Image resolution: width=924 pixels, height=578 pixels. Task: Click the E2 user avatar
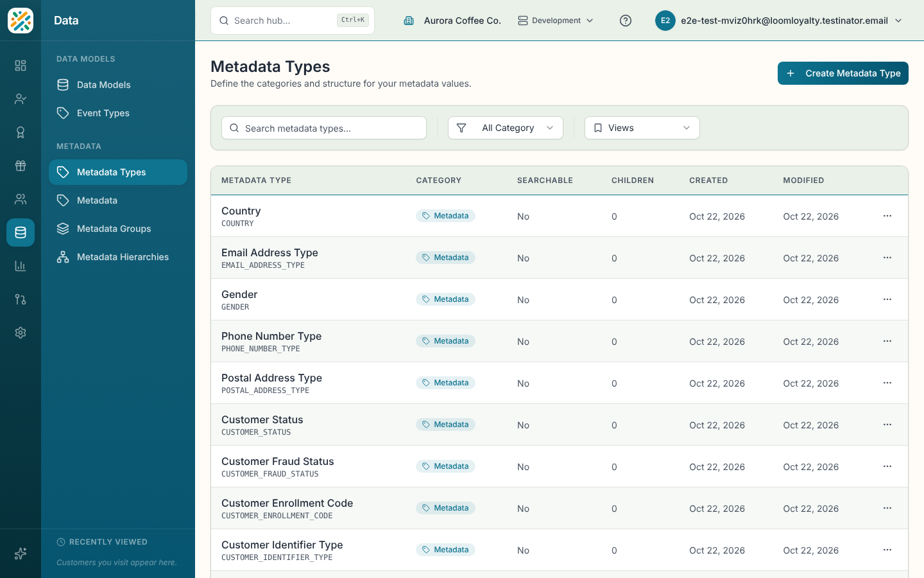[x=665, y=21]
